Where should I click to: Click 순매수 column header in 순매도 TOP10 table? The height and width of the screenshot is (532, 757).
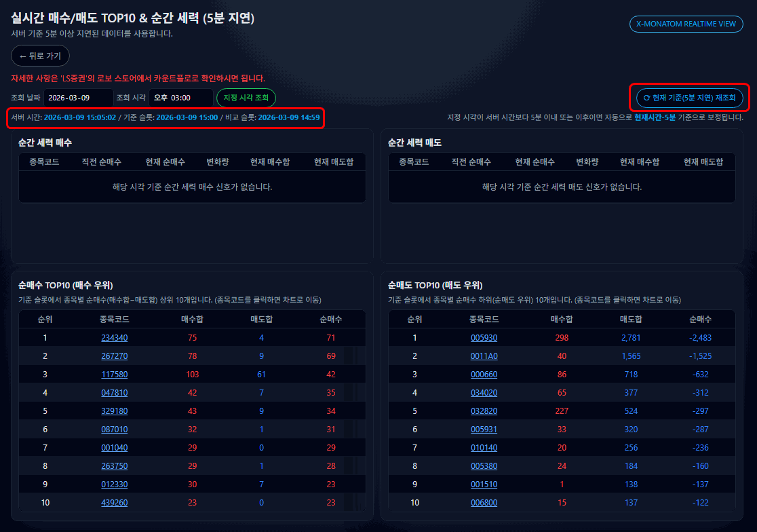(x=701, y=320)
